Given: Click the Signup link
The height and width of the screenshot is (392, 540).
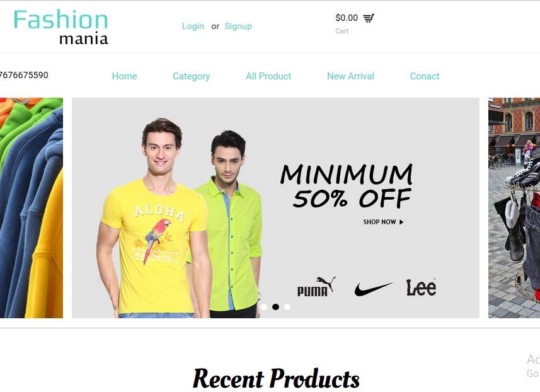Looking at the screenshot, I should point(238,26).
